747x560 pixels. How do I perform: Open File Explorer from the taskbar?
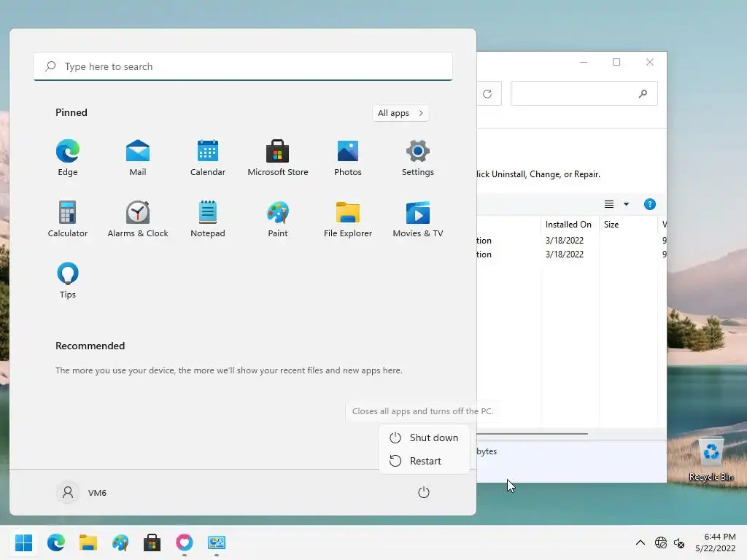(x=88, y=542)
